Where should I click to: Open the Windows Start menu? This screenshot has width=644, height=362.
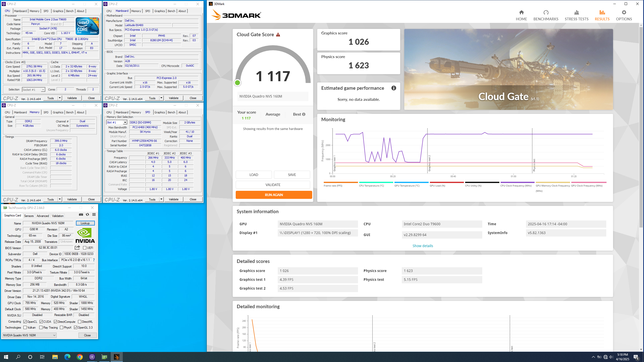(x=6, y=357)
